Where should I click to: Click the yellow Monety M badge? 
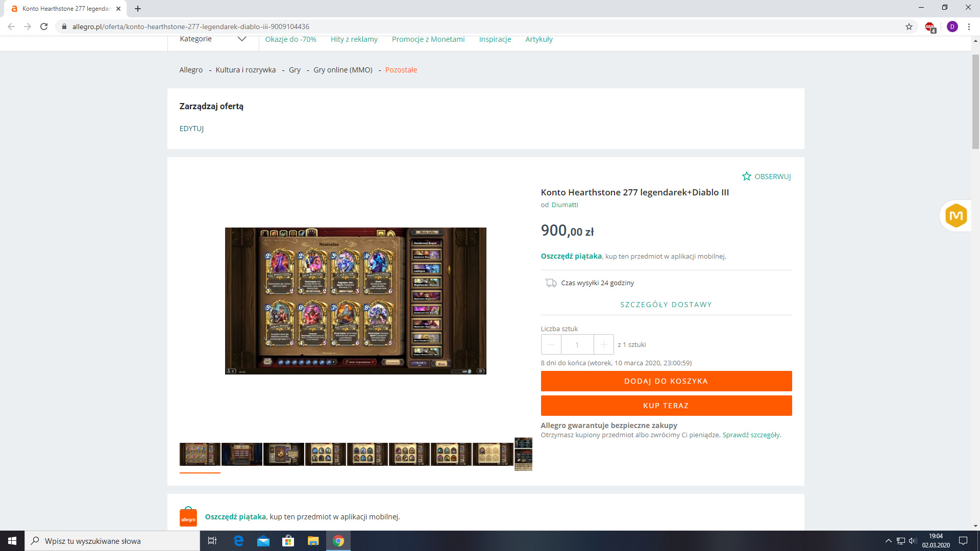956,216
